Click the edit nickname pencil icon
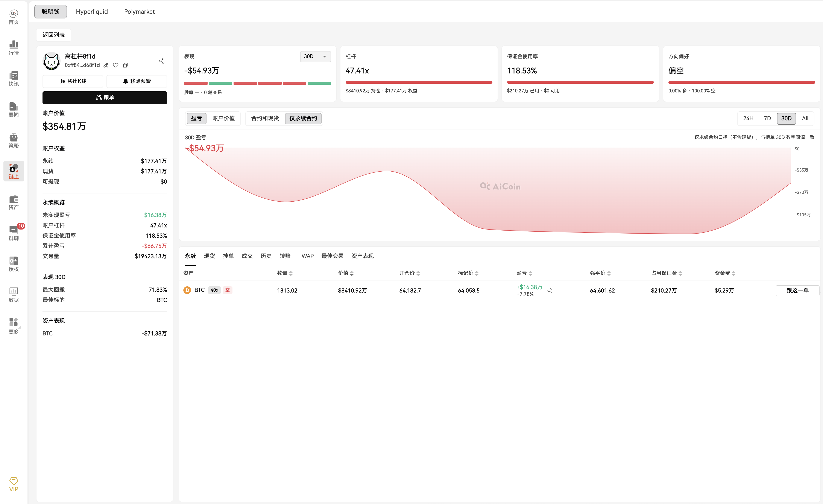 point(106,65)
